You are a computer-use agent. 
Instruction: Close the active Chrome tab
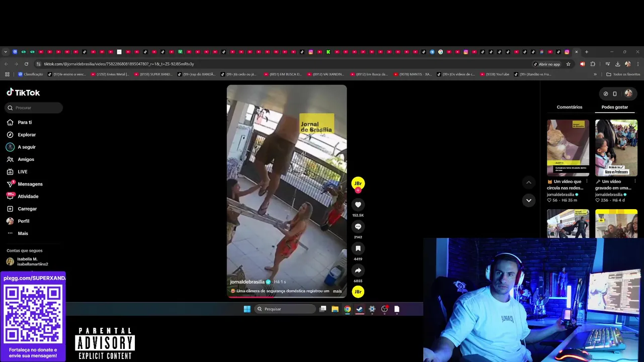coord(577,52)
